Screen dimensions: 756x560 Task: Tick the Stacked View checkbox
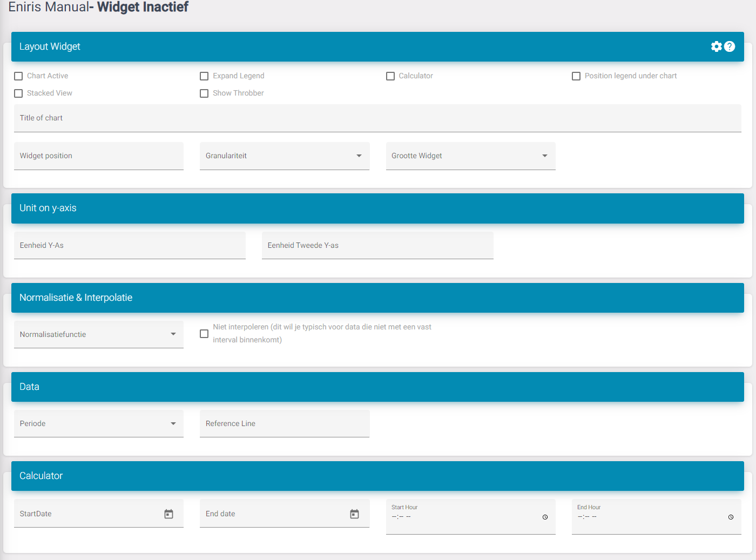click(18, 93)
